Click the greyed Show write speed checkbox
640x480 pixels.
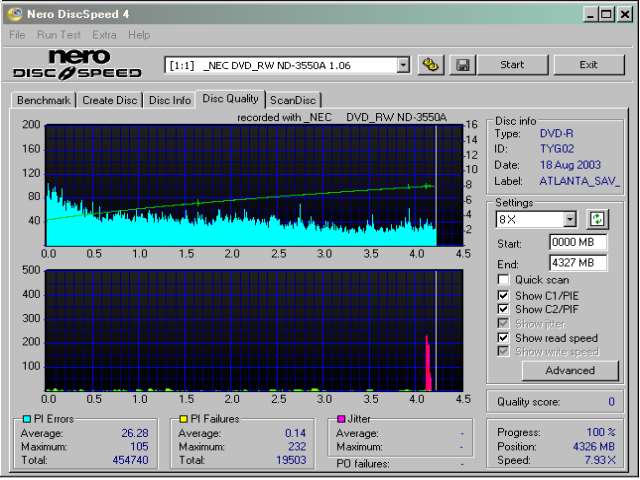point(503,351)
